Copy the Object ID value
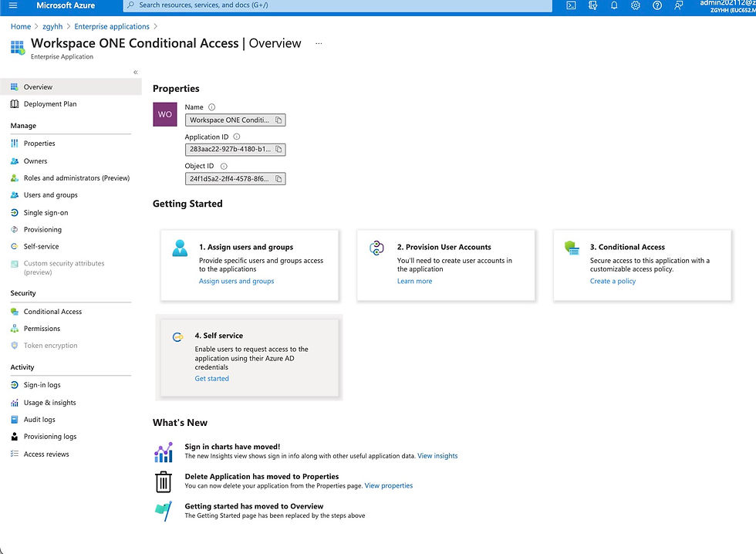The image size is (756, 554). tap(278, 179)
